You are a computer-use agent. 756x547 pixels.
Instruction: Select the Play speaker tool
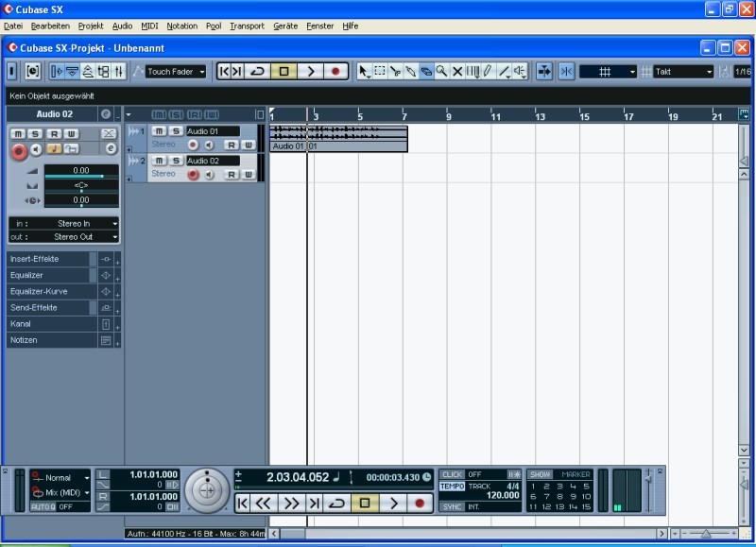click(x=520, y=72)
